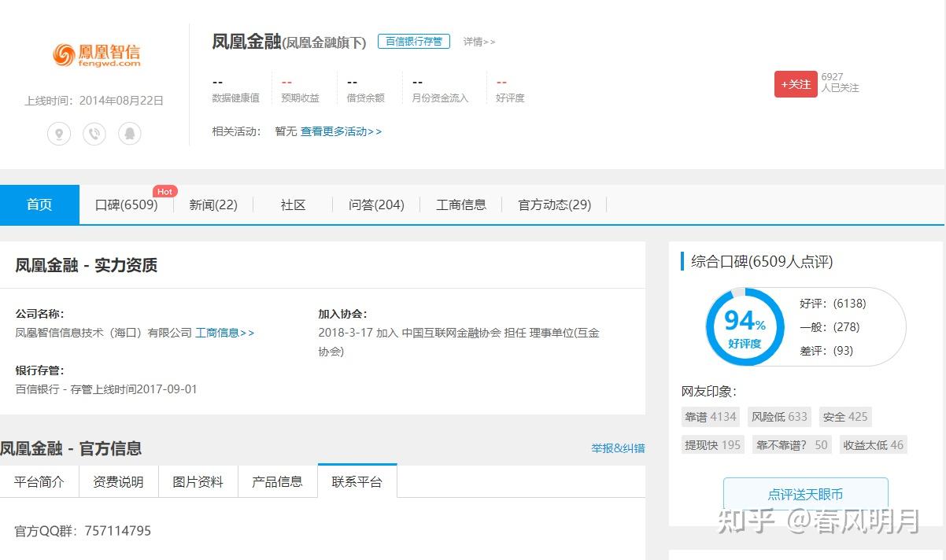Click the 好评: (6138) count
The width and height of the screenshot is (946, 560).
tap(833, 303)
